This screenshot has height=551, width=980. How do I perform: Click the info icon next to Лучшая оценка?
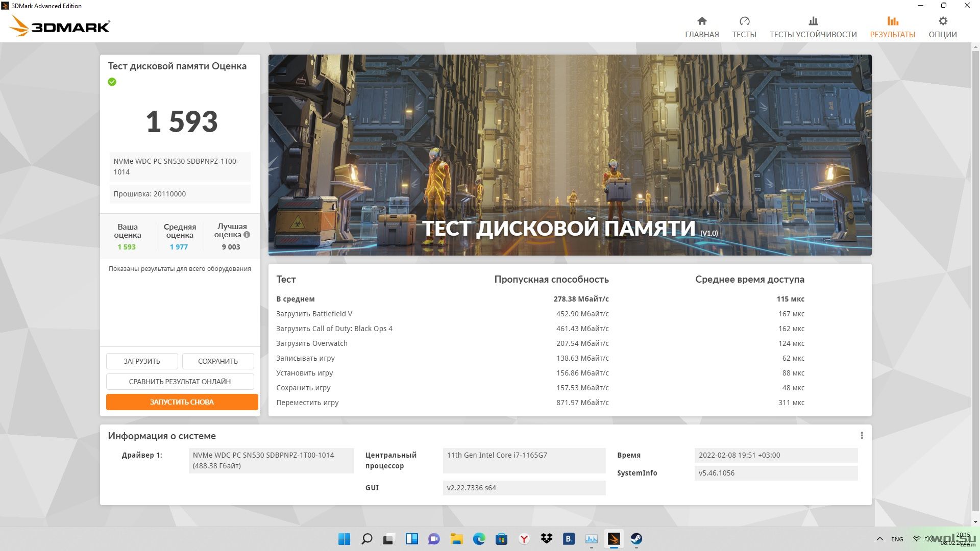coord(247,235)
